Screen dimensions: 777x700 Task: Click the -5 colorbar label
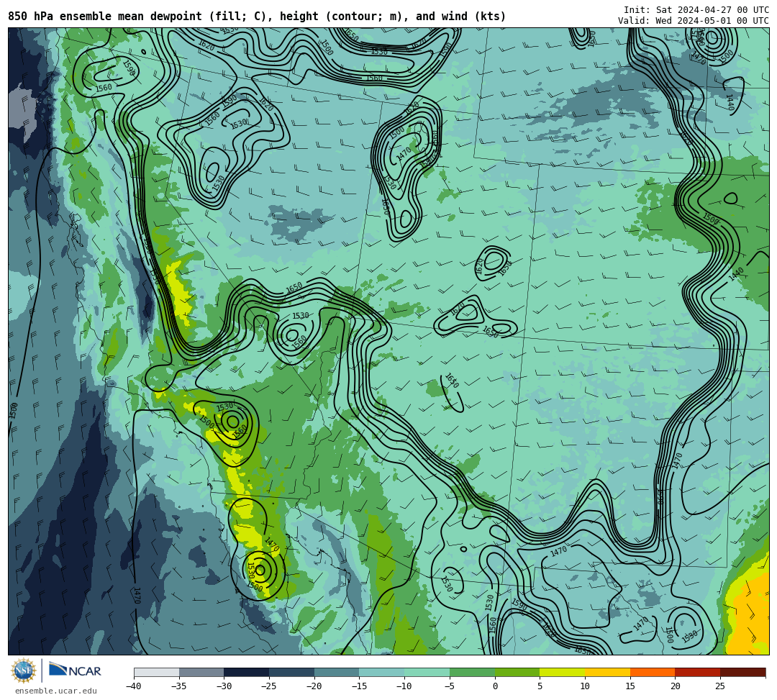450,686
